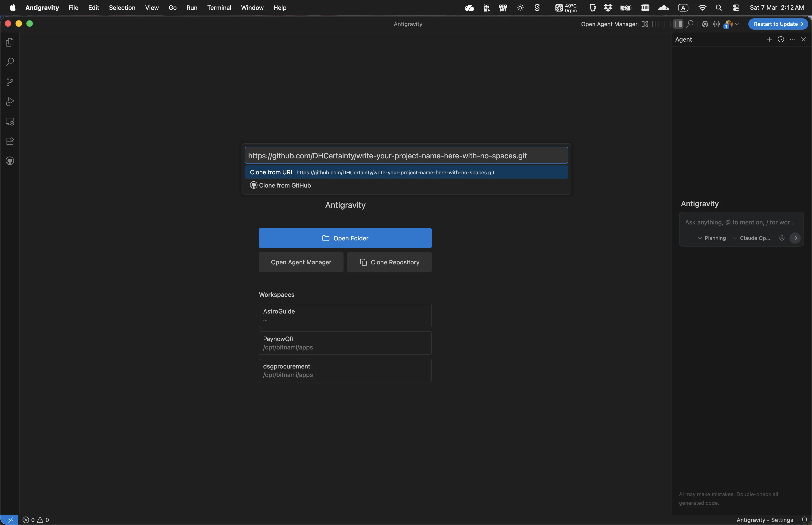The image size is (812, 525).
Task: Open the Window menu
Action: pos(252,8)
